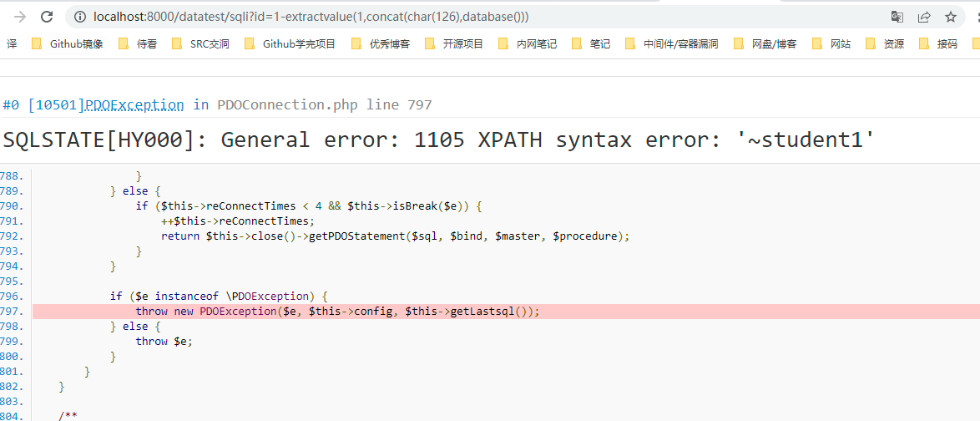The image size is (980, 421).
Task: Open 开源项目 bookmark folder
Action: click(x=454, y=43)
